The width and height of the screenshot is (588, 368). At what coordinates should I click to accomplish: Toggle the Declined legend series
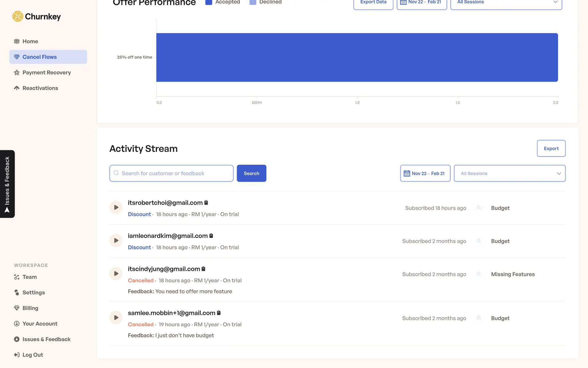(x=266, y=2)
